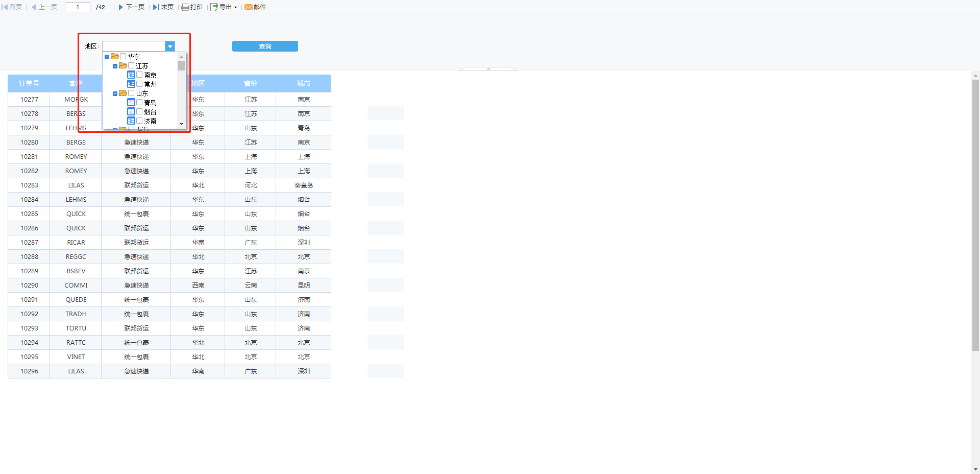Click the 秦皇岛 city cell
Viewport: 980px width, 474px height.
[304, 185]
